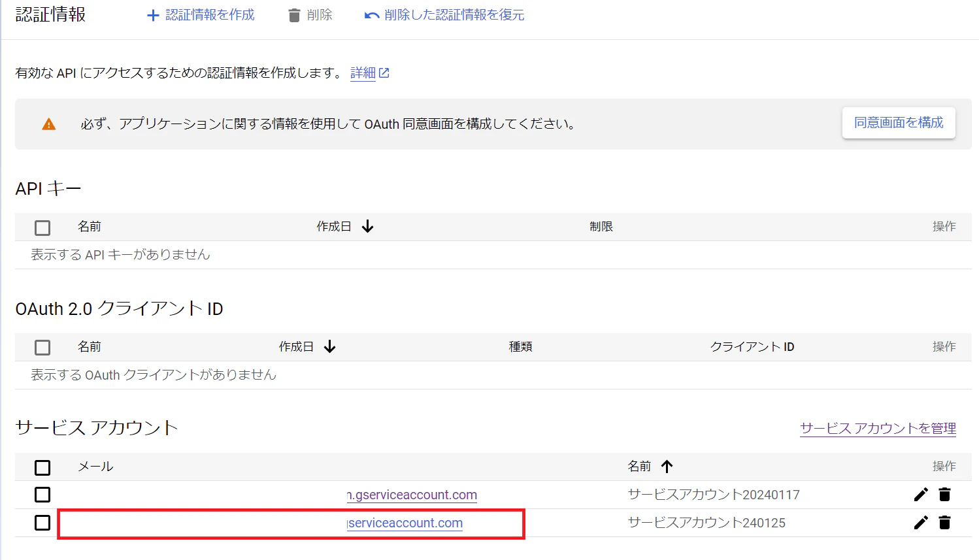
Task: Sort service accounts by 名前 up arrow
Action: tap(667, 466)
